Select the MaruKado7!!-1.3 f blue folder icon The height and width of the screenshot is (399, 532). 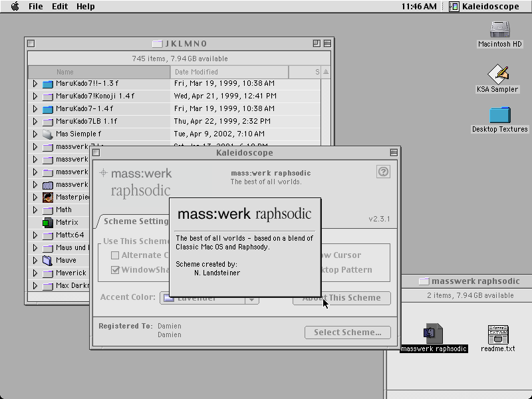(48, 84)
